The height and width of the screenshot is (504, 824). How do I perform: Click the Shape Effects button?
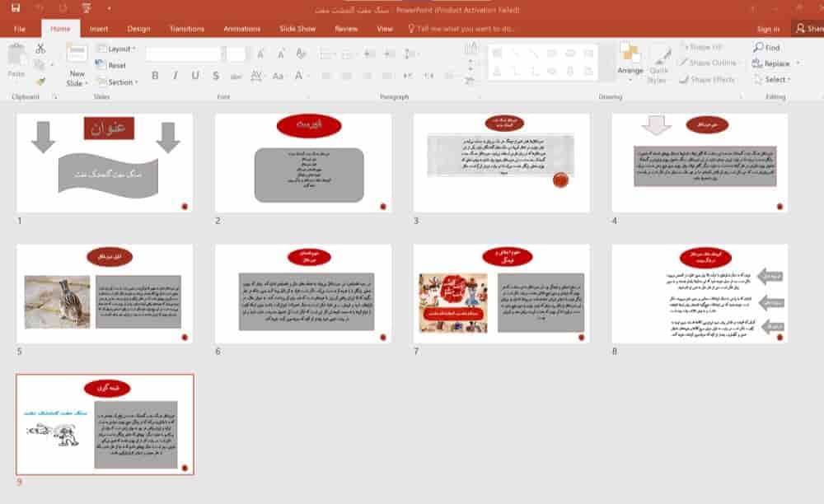pyautogui.click(x=707, y=79)
